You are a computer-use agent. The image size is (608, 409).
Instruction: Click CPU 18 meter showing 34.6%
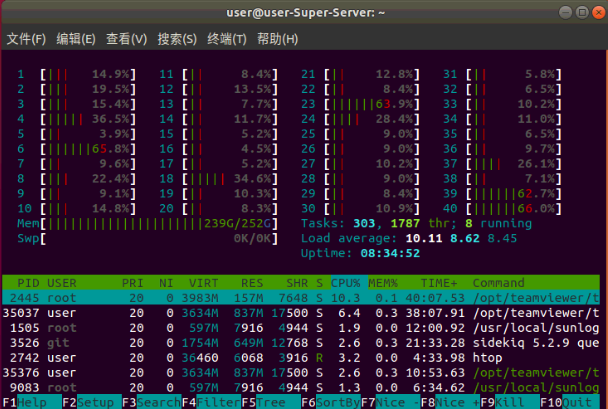(219, 179)
